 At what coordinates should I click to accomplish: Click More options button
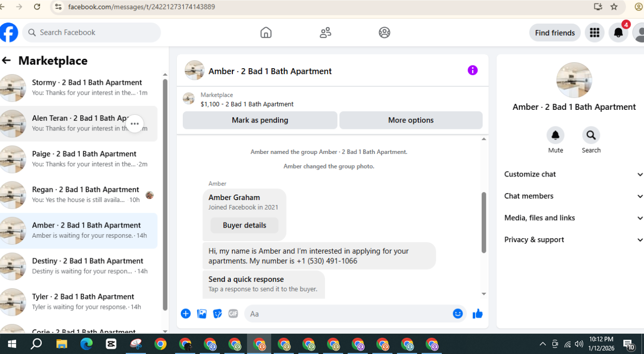pyautogui.click(x=411, y=120)
